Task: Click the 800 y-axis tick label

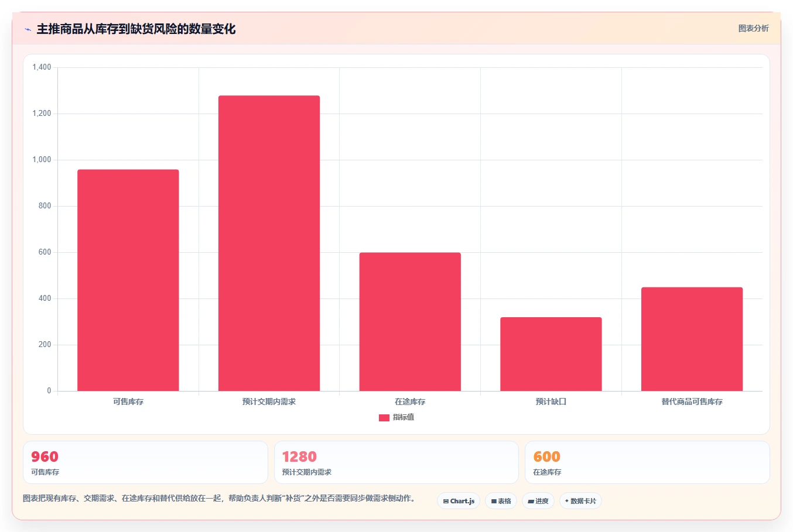Action: pos(45,206)
